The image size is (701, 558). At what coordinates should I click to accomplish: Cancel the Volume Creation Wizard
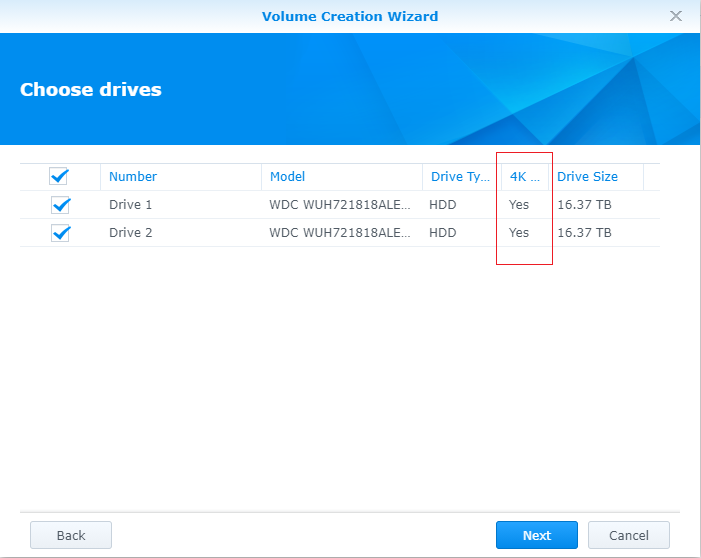[629, 535]
